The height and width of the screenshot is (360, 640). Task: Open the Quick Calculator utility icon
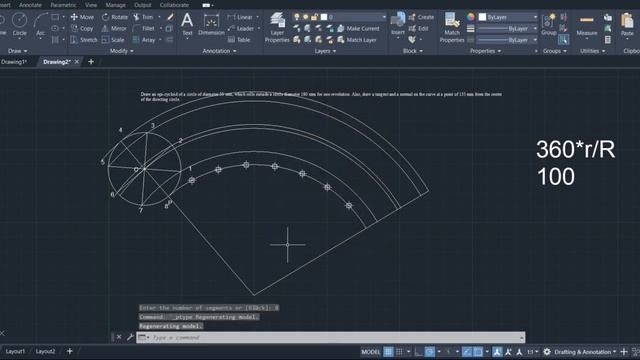[x=608, y=40]
